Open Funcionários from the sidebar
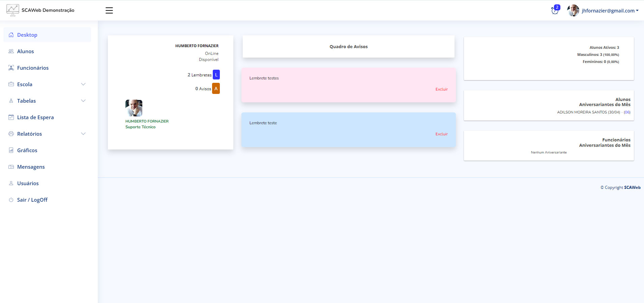The height and width of the screenshot is (303, 644). tap(33, 68)
